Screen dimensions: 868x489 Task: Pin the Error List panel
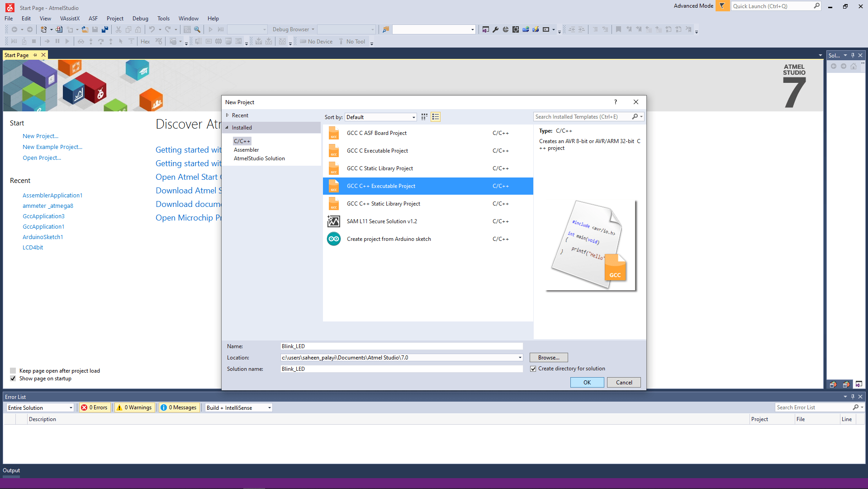coord(853,397)
